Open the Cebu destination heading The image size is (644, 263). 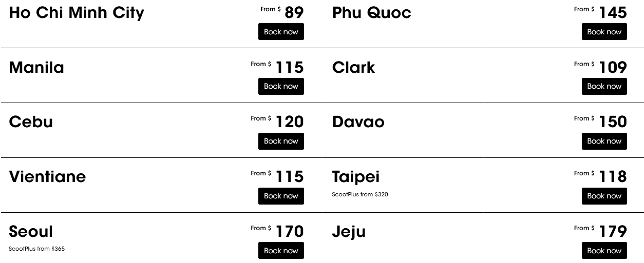31,122
